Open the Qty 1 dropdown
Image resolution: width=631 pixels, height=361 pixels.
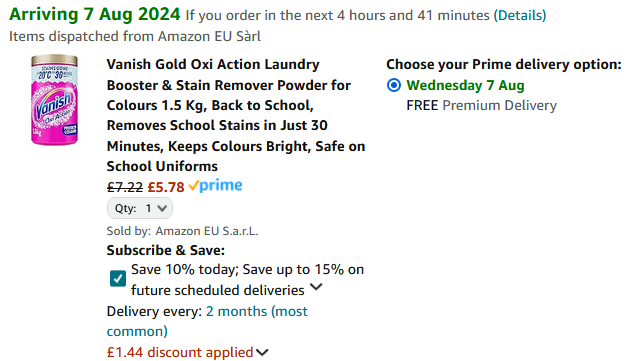click(140, 208)
